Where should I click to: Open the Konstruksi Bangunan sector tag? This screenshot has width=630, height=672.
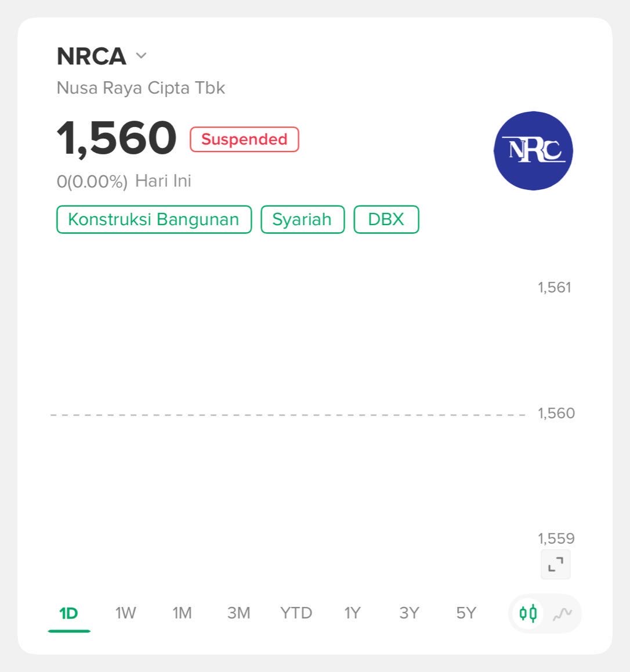click(x=154, y=219)
